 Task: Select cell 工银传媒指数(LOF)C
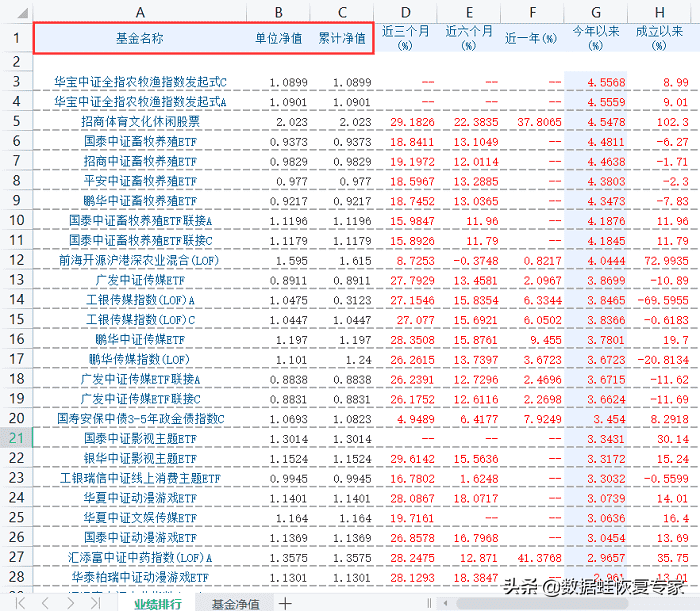pyautogui.click(x=140, y=320)
